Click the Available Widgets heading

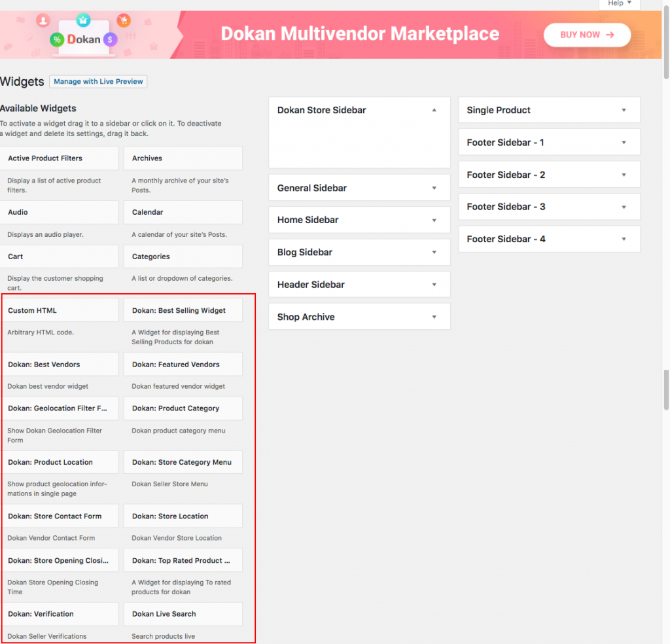coord(38,108)
